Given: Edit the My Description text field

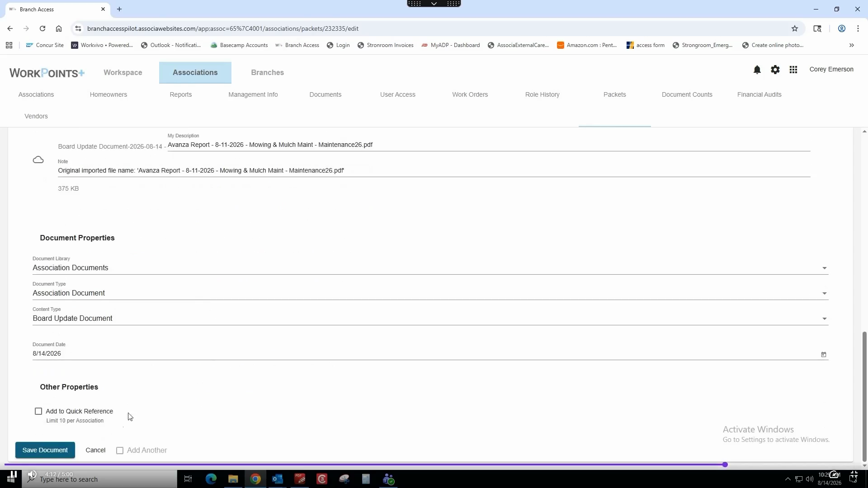Looking at the screenshot, I should pyautogui.click(x=489, y=145).
